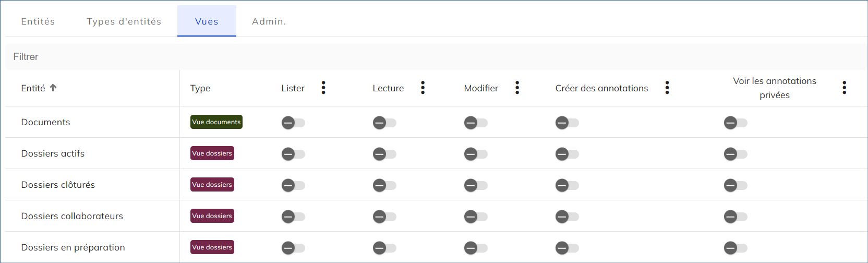The height and width of the screenshot is (263, 868).
Task: Switch to the Types d'entités tab
Action: [x=124, y=21]
